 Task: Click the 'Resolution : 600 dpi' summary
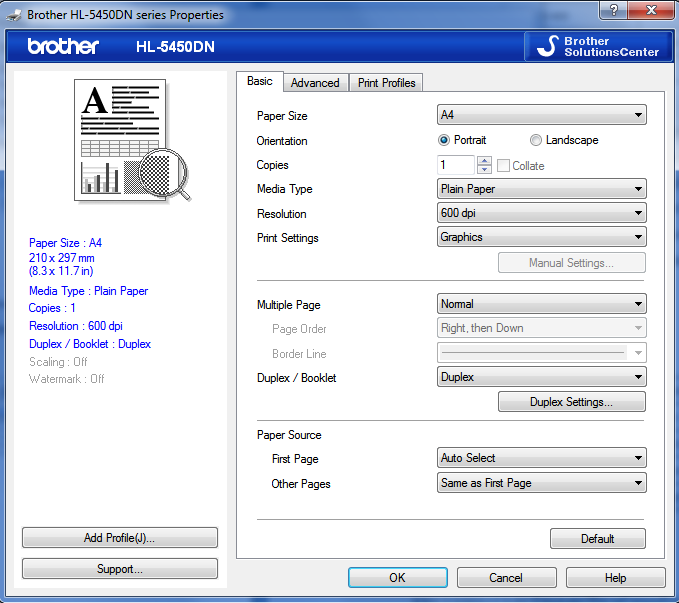[76, 326]
